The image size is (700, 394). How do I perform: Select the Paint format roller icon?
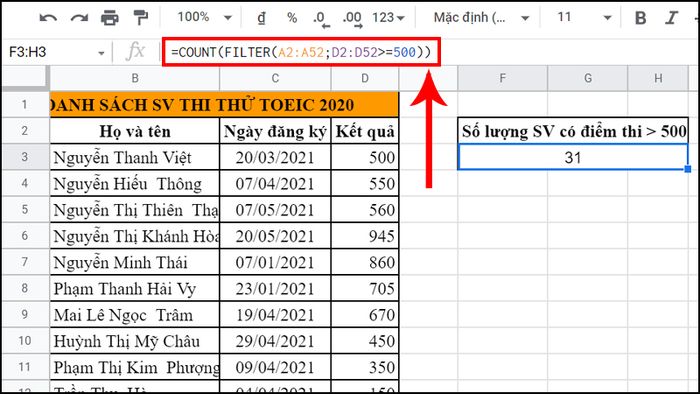pos(141,18)
